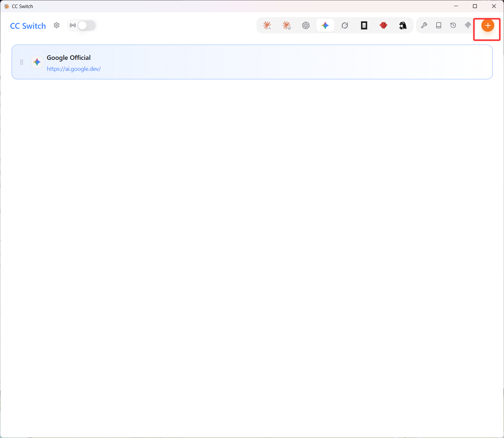Screen dimensions: 504x438
Task: Pick the black-haired girl avatar app icon
Action: pos(403,25)
